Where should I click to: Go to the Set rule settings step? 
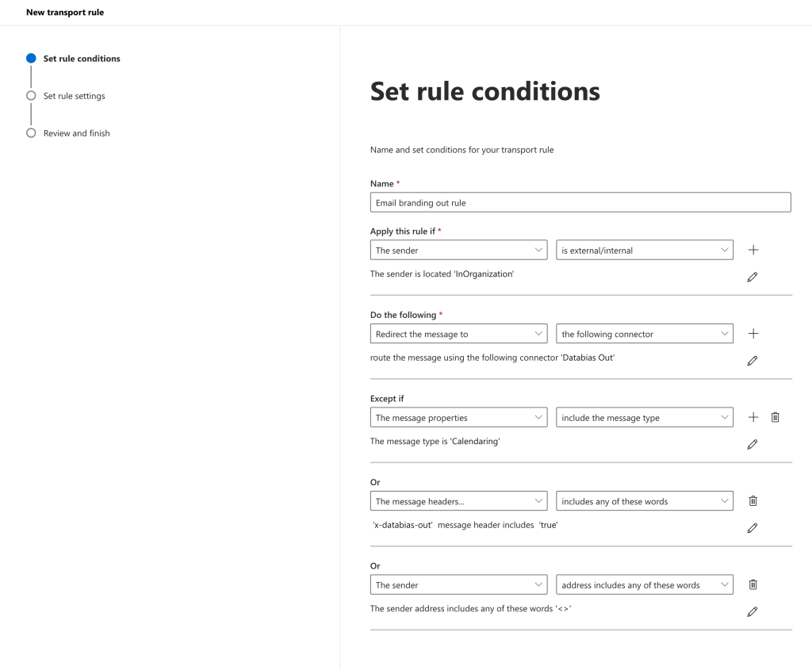click(x=74, y=96)
